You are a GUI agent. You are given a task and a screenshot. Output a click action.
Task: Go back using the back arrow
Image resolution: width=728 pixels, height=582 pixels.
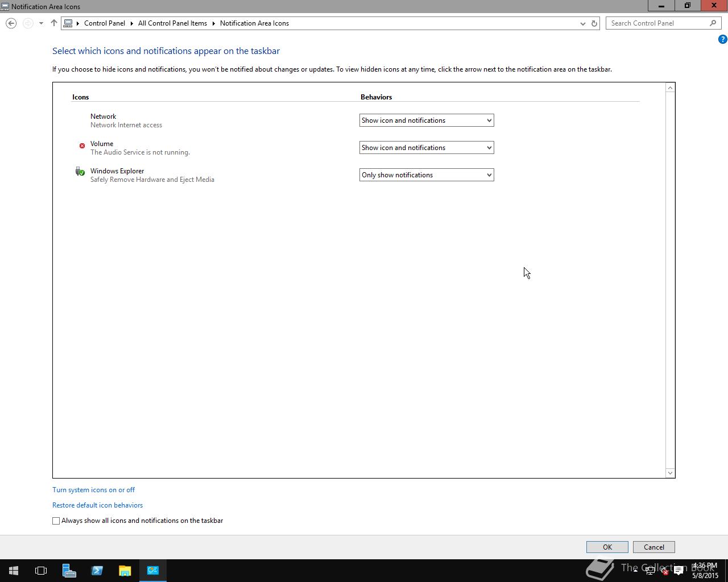pos(11,23)
